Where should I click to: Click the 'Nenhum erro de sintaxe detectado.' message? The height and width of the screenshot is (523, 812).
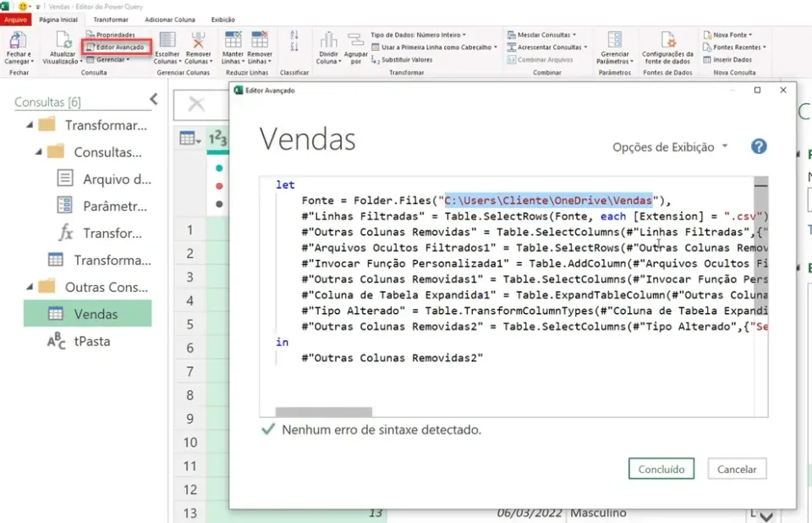[381, 430]
